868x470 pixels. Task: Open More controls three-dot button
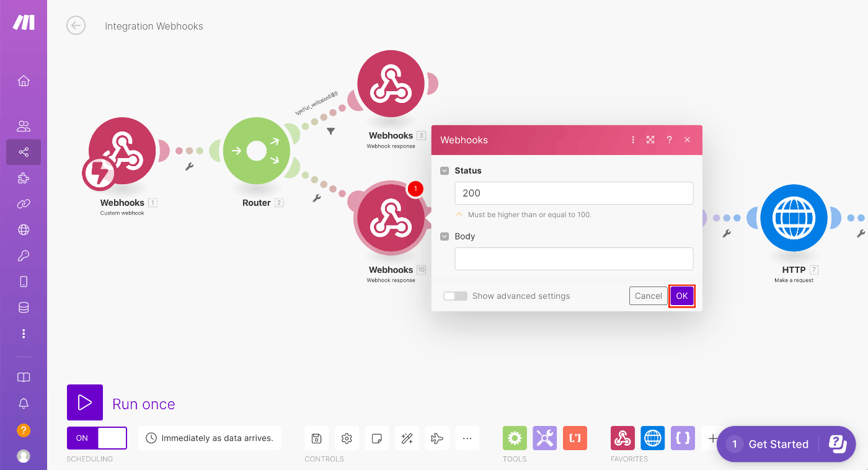click(x=467, y=438)
